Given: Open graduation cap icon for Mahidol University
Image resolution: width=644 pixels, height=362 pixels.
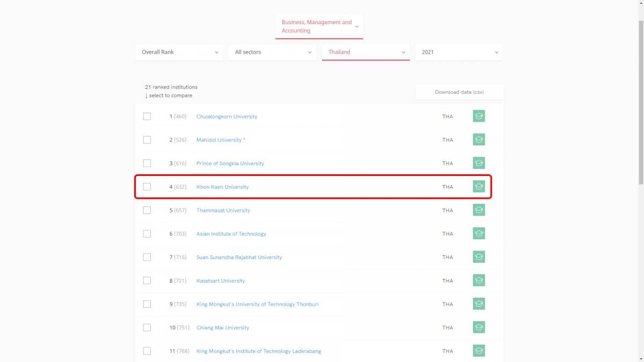Looking at the screenshot, I should (x=479, y=140).
